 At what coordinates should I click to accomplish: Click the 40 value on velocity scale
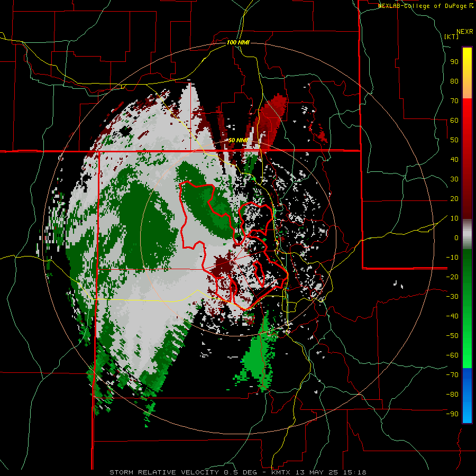click(x=454, y=160)
